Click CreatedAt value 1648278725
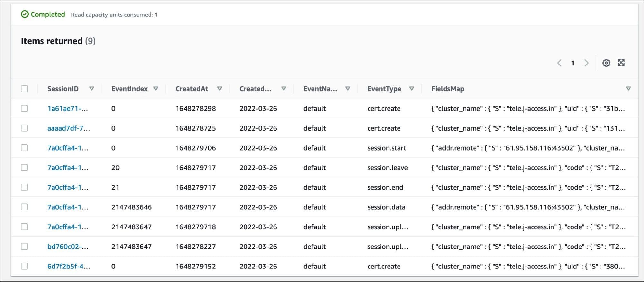The width and height of the screenshot is (644, 282). (x=196, y=128)
